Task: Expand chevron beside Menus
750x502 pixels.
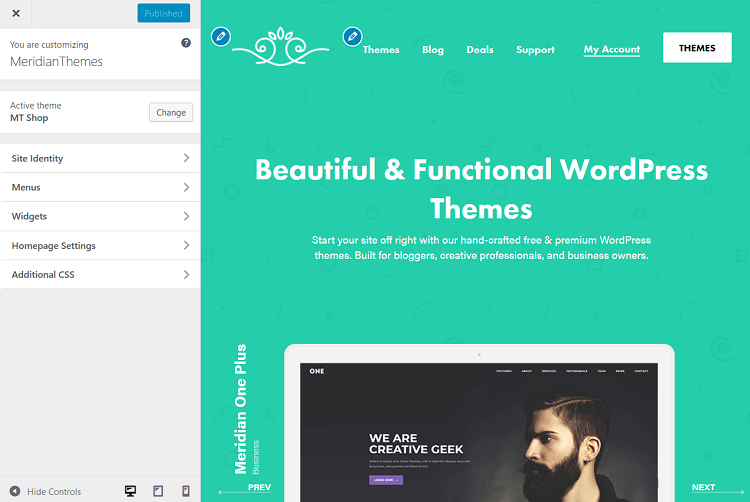Action: (187, 187)
